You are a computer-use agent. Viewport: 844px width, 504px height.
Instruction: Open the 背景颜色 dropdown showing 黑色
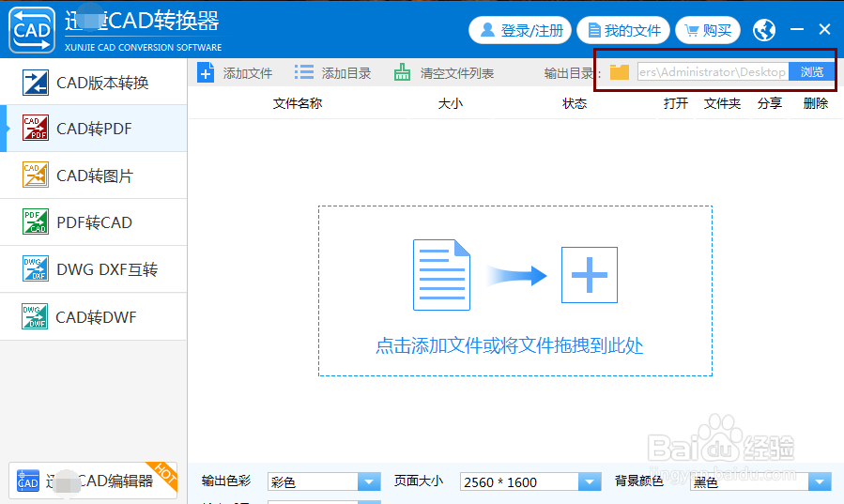(x=760, y=481)
